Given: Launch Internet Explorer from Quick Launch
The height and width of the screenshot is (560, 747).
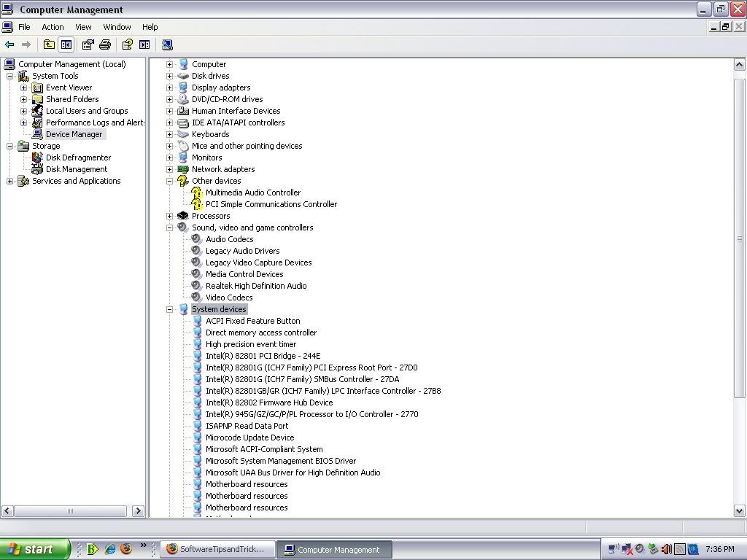Looking at the screenshot, I should click(x=110, y=548).
